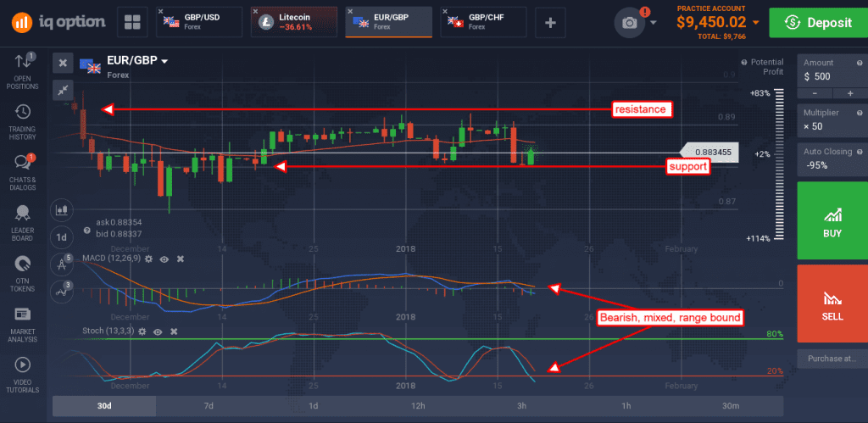Open Stoch indicator settings gear
The height and width of the screenshot is (423, 868).
click(x=142, y=331)
